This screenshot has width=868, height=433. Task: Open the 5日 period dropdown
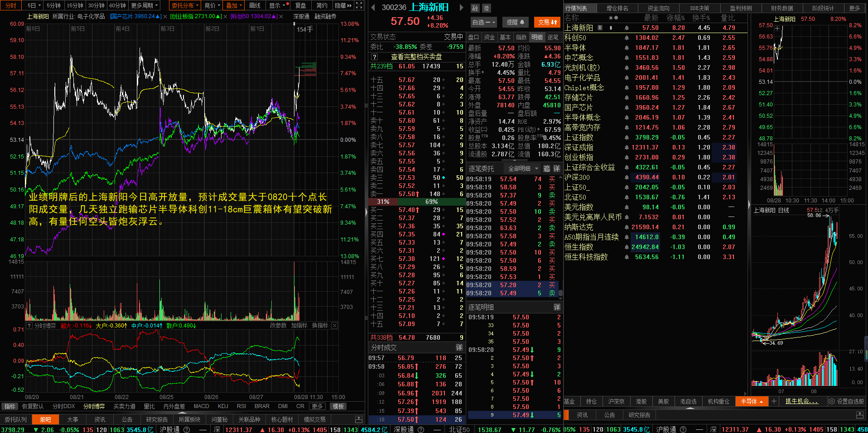pyautogui.click(x=34, y=5)
